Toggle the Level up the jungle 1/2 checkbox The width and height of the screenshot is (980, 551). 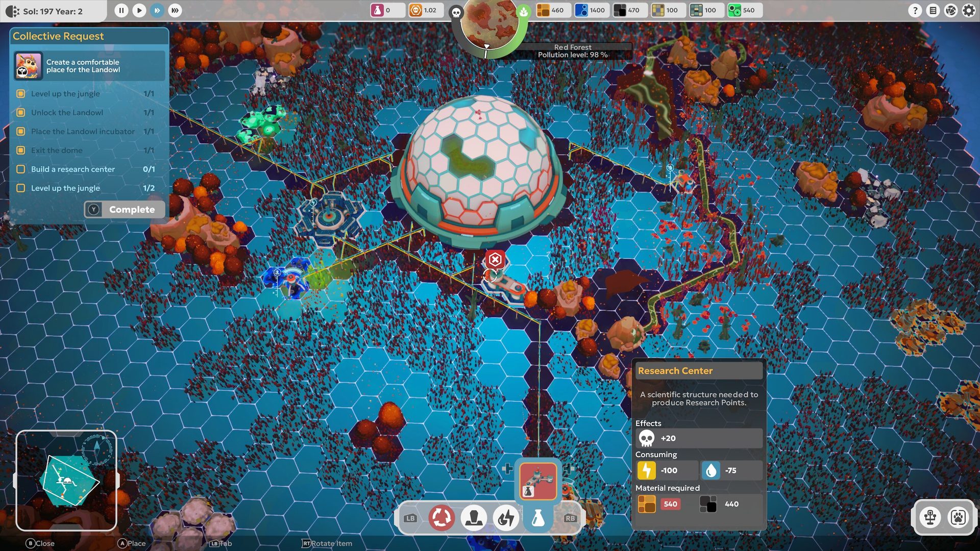(21, 188)
